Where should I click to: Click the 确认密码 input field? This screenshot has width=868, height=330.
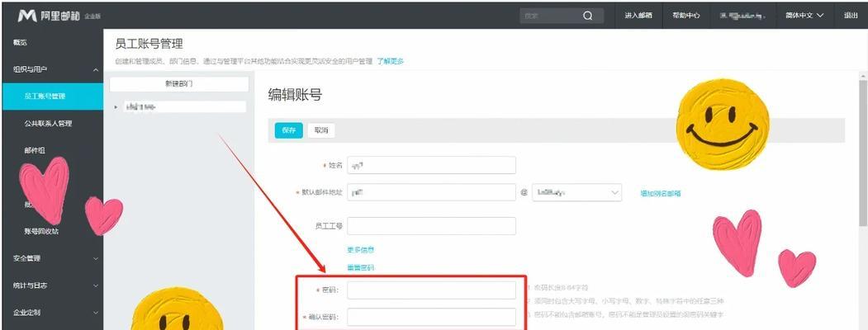click(431, 318)
